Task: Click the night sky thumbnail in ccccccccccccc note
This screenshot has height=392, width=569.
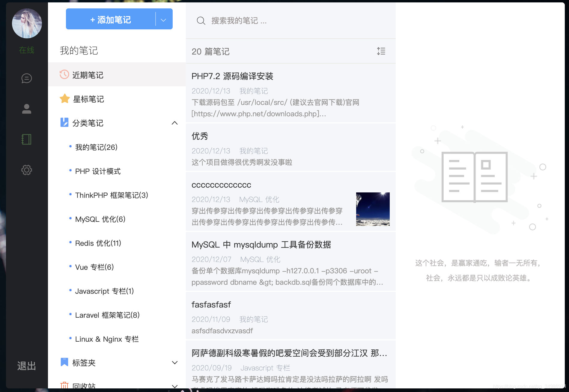Action: click(x=373, y=209)
